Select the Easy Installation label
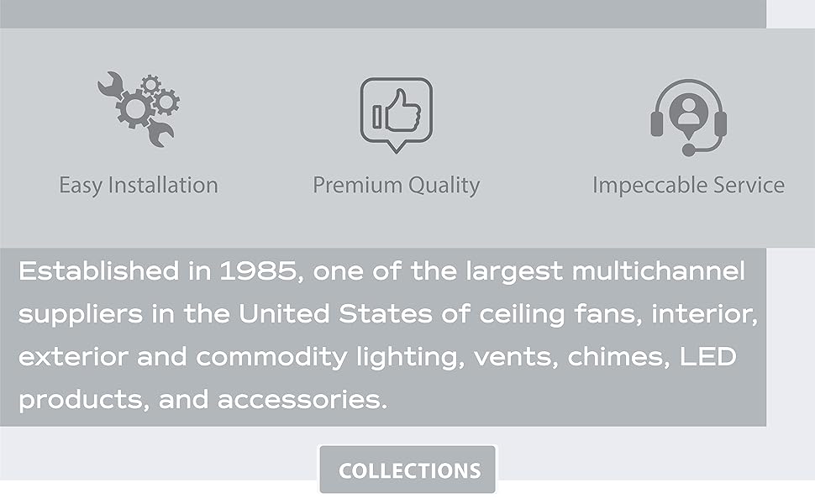The width and height of the screenshot is (815, 504). pyautogui.click(x=139, y=185)
